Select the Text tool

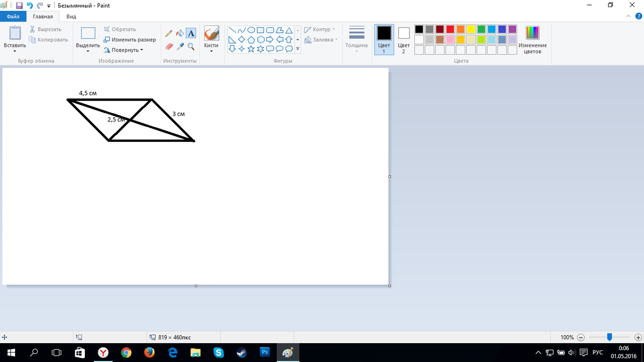coord(191,33)
